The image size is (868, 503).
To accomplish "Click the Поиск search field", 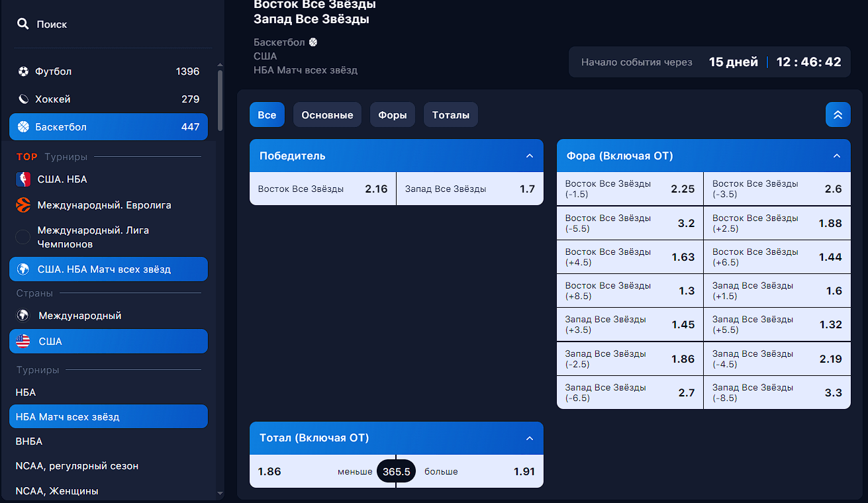I will 113,24.
